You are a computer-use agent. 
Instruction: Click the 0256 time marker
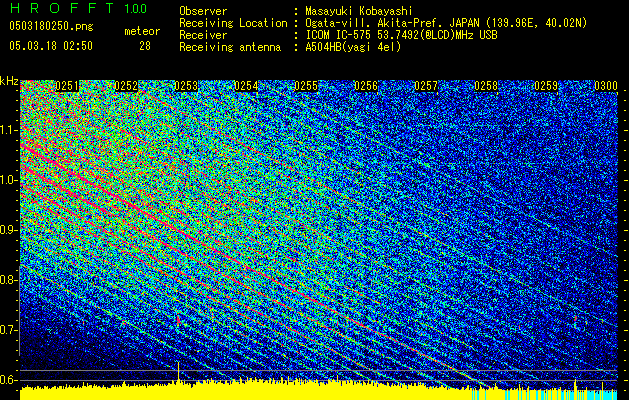click(366, 86)
